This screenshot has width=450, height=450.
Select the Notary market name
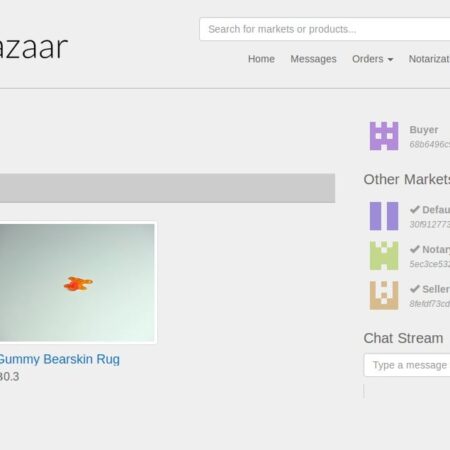point(436,249)
